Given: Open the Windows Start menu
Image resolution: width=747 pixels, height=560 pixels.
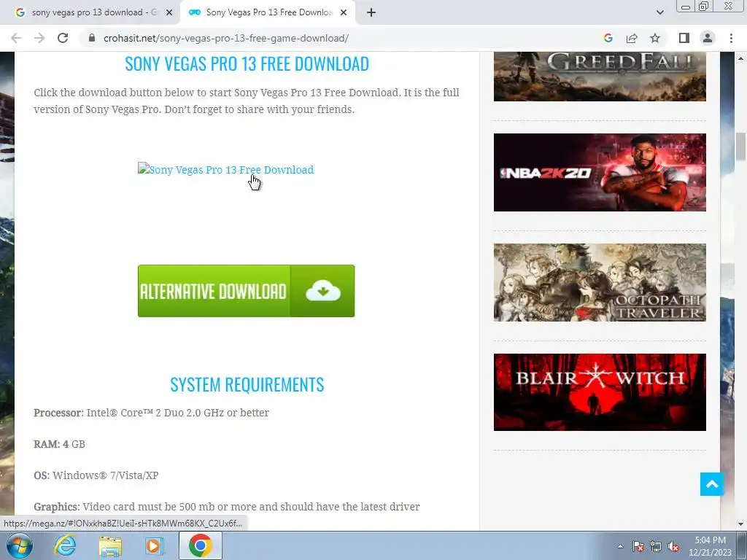Looking at the screenshot, I should [19, 546].
